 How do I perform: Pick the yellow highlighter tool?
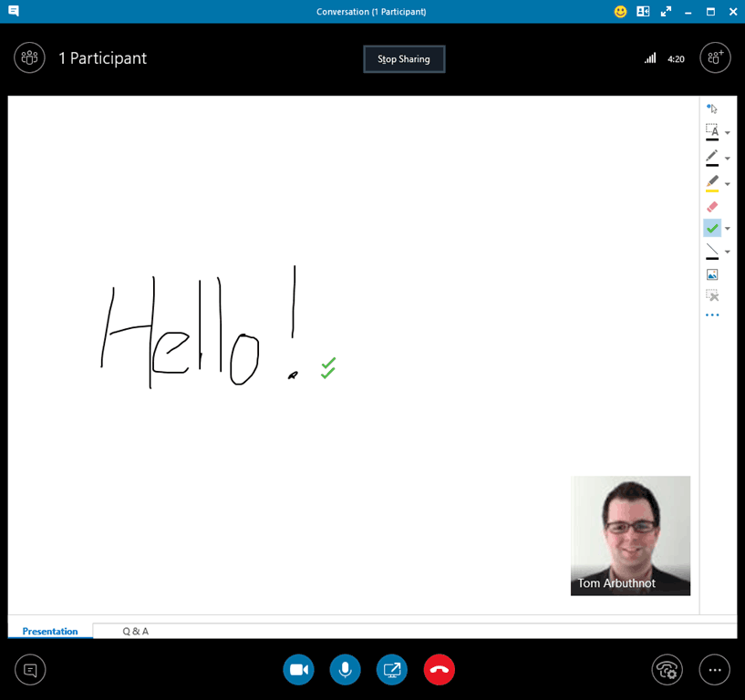(x=712, y=181)
